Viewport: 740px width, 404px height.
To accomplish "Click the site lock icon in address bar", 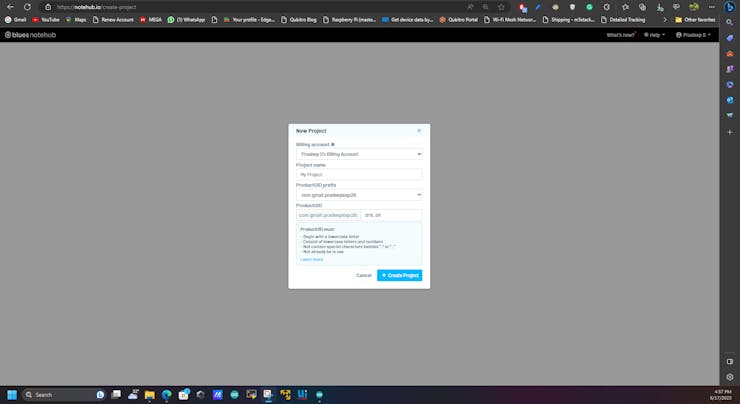I will coord(48,7).
